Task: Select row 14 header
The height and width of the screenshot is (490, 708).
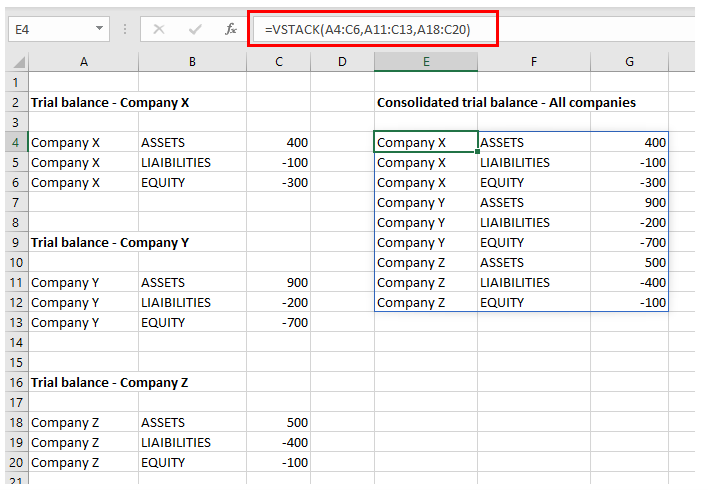Action: [16, 342]
